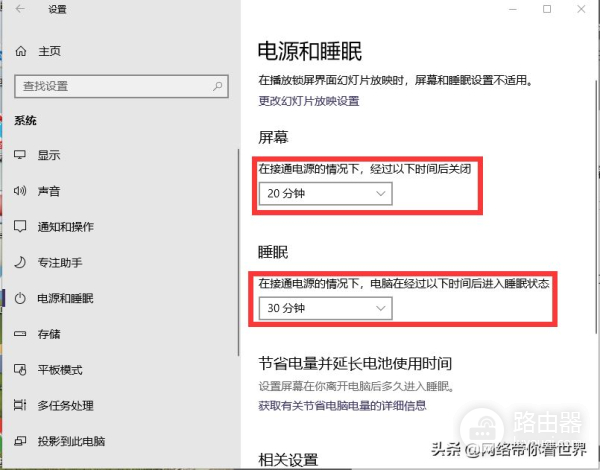Open 通知和操作 settings

[x=65, y=227]
